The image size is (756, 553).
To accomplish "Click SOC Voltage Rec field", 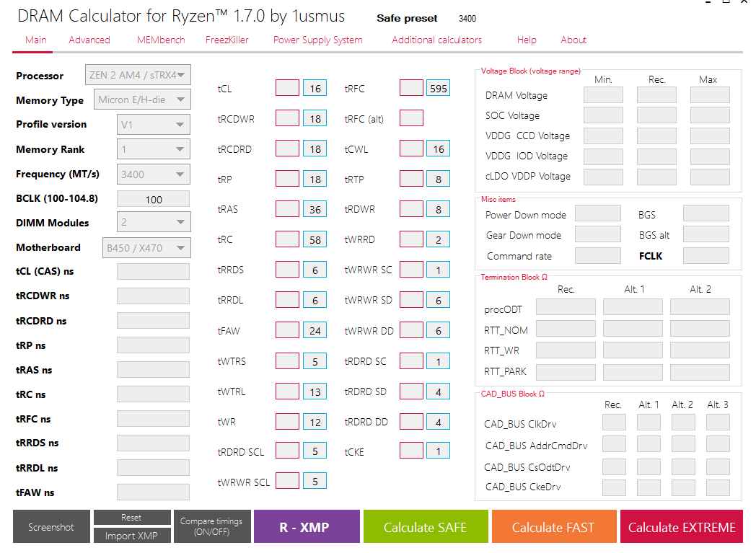I will [x=656, y=115].
